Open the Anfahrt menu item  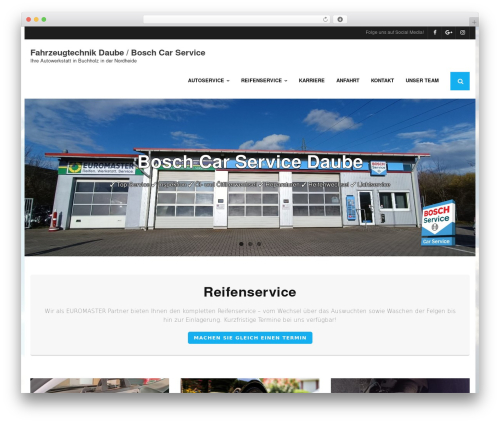coord(347,80)
